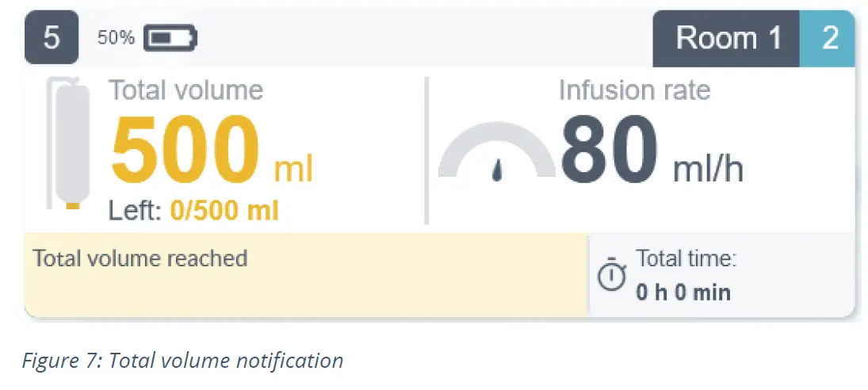Click the Total time label

click(686, 258)
